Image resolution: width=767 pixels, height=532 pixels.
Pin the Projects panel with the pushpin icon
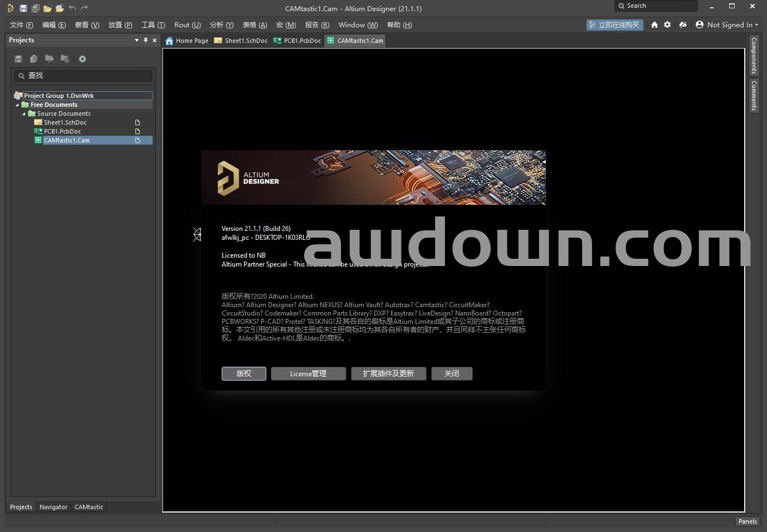[x=146, y=40]
